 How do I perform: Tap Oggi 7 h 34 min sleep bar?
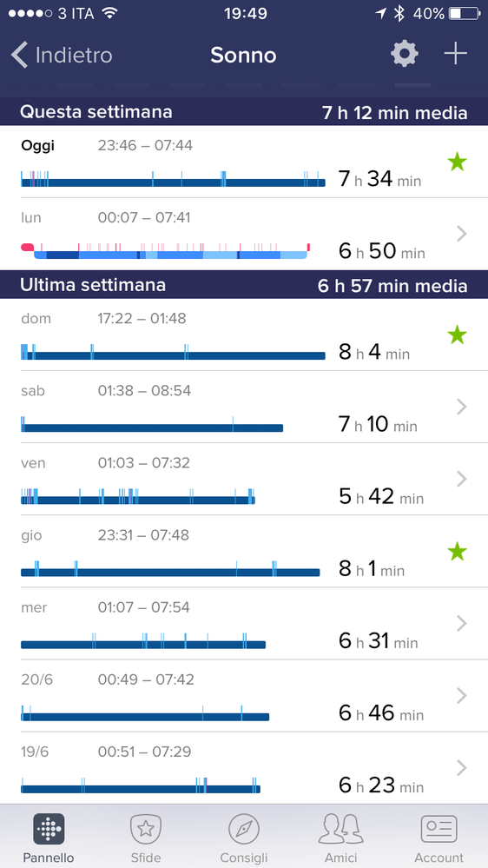pyautogui.click(x=173, y=179)
